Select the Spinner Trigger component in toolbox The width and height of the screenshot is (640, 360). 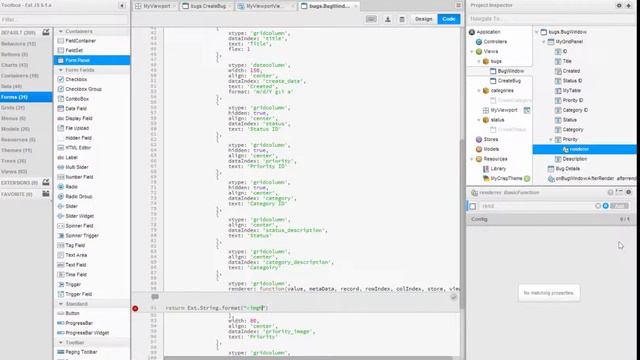click(92, 236)
